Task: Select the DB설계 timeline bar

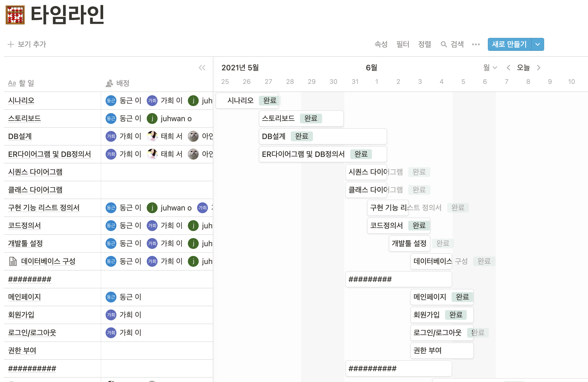Action: [323, 136]
